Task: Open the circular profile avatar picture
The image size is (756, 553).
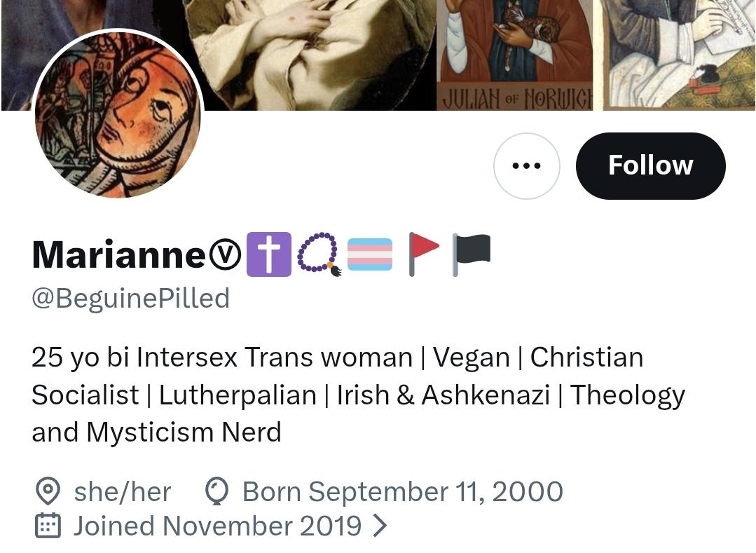Action: click(118, 115)
